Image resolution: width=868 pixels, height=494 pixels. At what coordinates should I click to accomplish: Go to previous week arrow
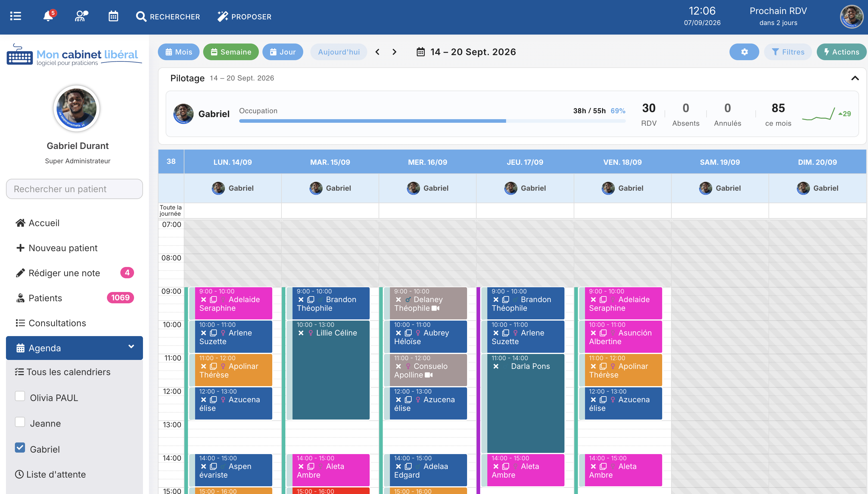pyautogui.click(x=377, y=52)
